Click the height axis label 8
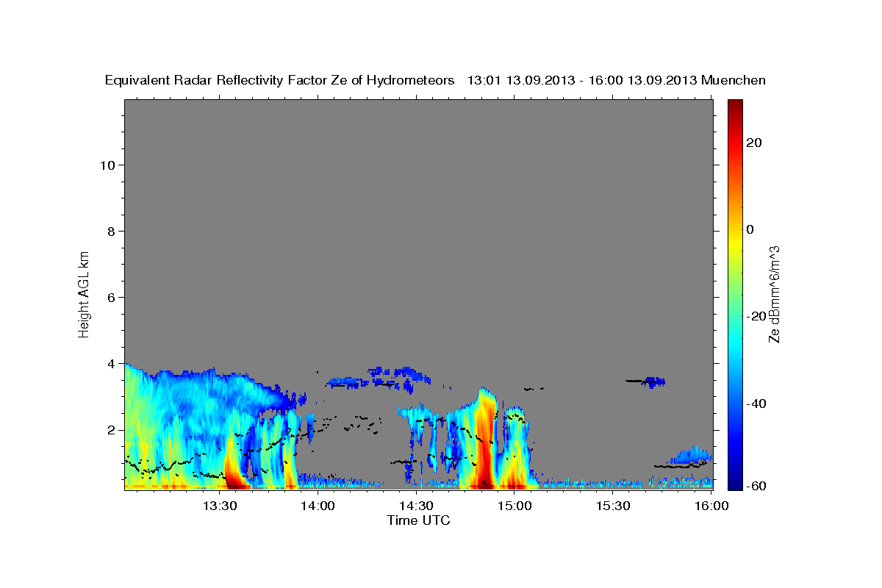Screen dimensions: 882x588 [112, 231]
